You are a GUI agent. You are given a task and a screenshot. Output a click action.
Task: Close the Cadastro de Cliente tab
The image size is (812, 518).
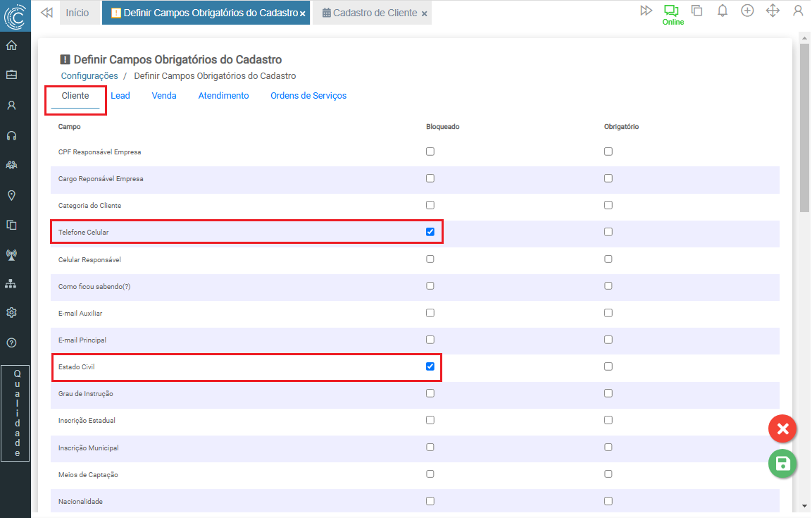pos(425,13)
